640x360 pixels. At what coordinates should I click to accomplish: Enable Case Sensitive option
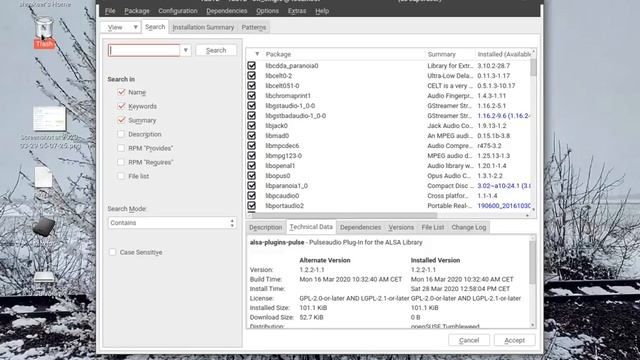tap(113, 252)
